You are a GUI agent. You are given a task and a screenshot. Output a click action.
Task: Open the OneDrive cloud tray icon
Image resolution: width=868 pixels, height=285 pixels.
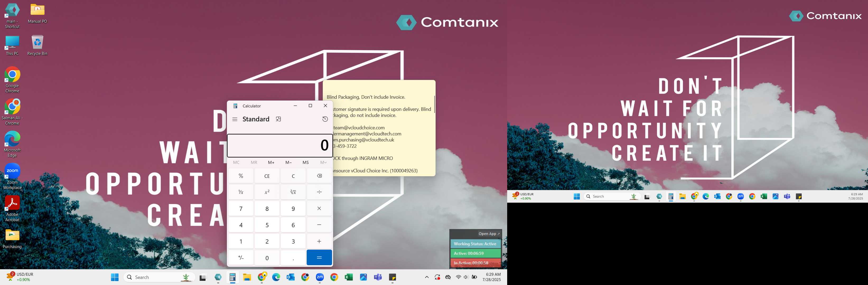[448, 277]
